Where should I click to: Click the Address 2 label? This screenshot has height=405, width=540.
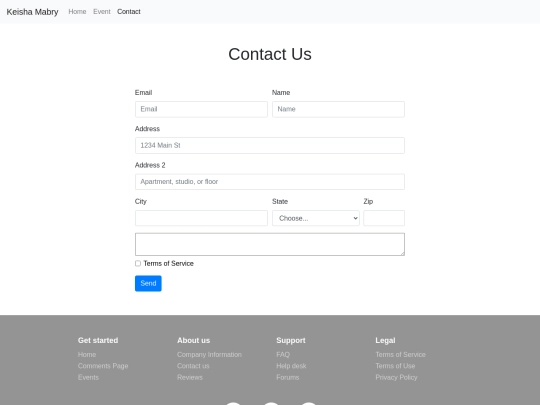click(150, 165)
